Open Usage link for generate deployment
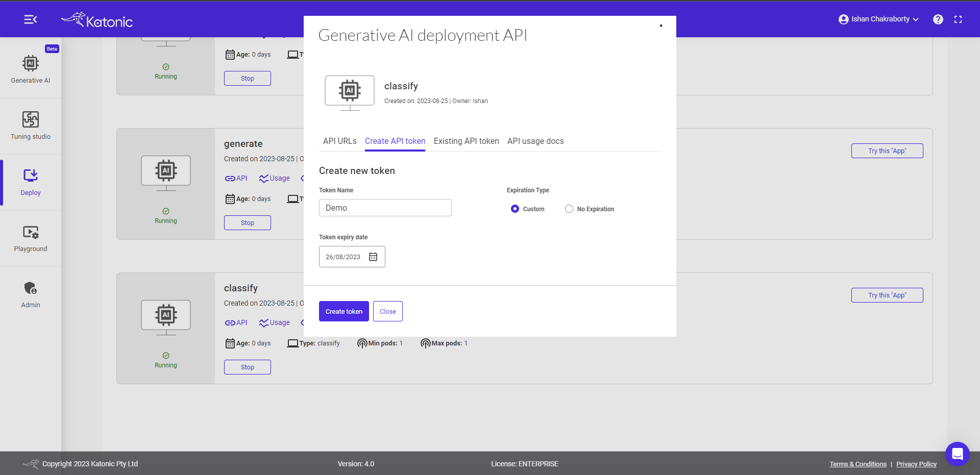The image size is (980, 475). pos(274,178)
